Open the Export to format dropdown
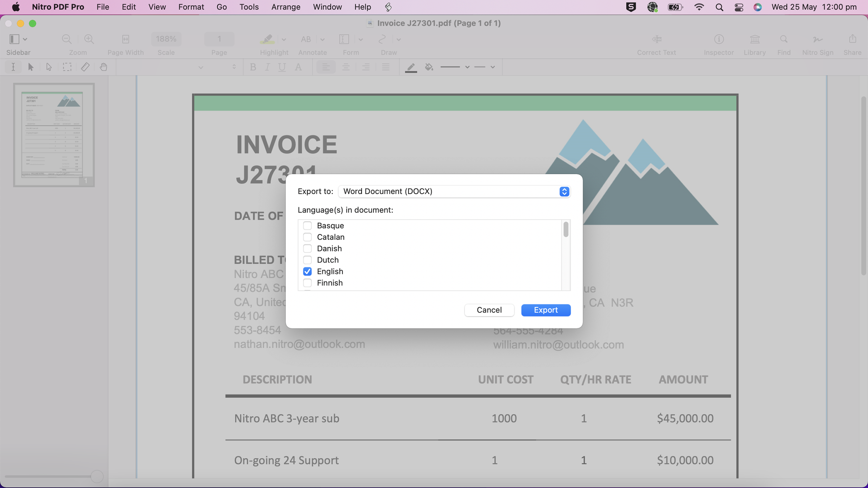Viewport: 868px width, 488px height. point(454,191)
